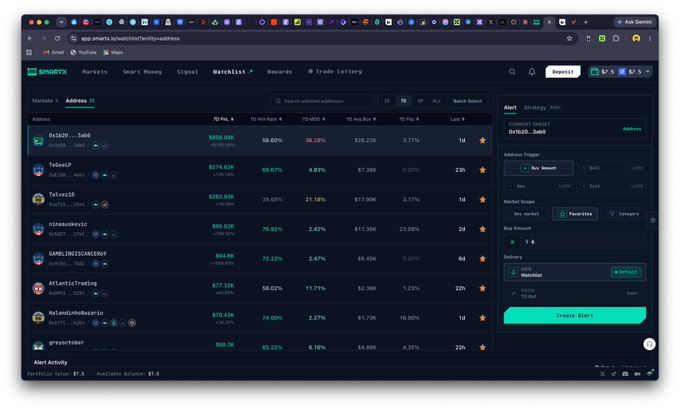Open the search icon in top navigation

click(x=512, y=72)
